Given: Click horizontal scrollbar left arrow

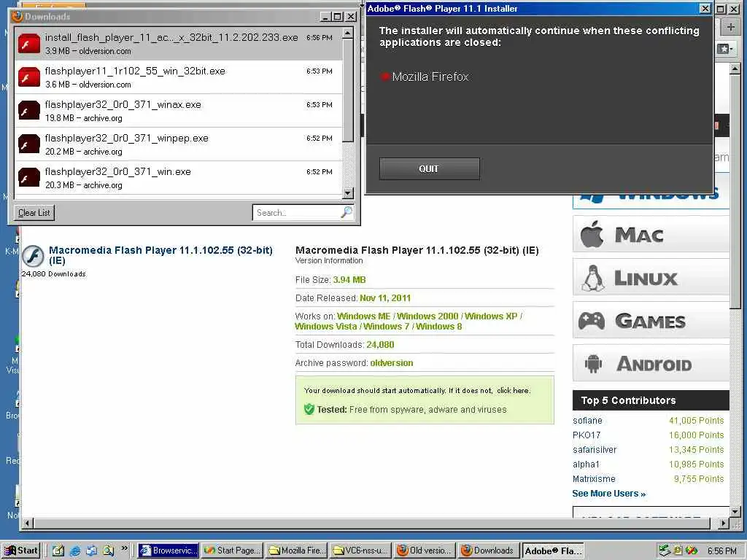Looking at the screenshot, I should pyautogui.click(x=27, y=524).
